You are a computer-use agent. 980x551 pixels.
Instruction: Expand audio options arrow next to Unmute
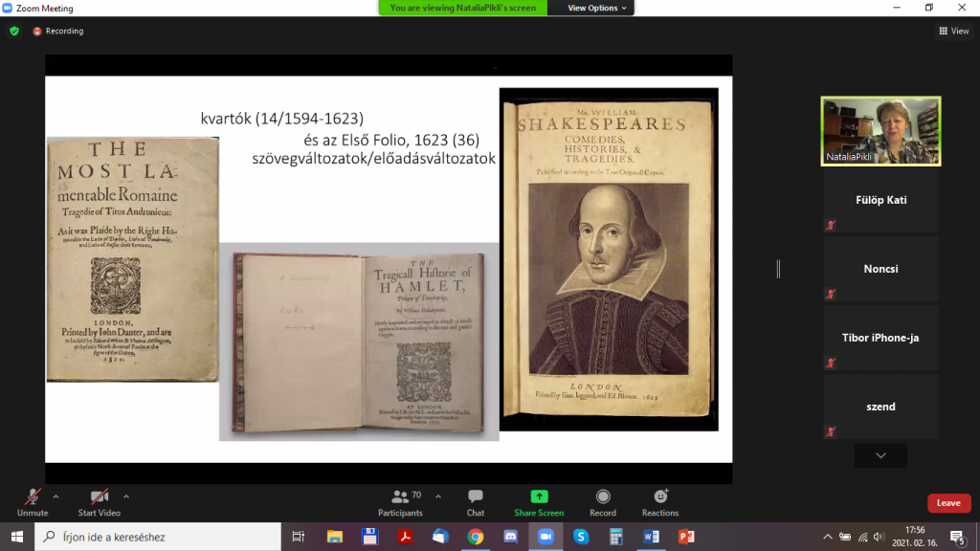[56, 496]
